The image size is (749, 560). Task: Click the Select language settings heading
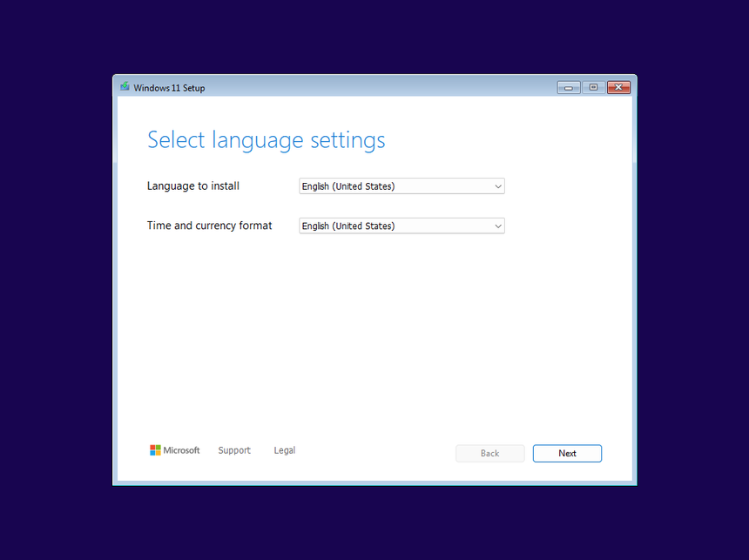point(266,140)
